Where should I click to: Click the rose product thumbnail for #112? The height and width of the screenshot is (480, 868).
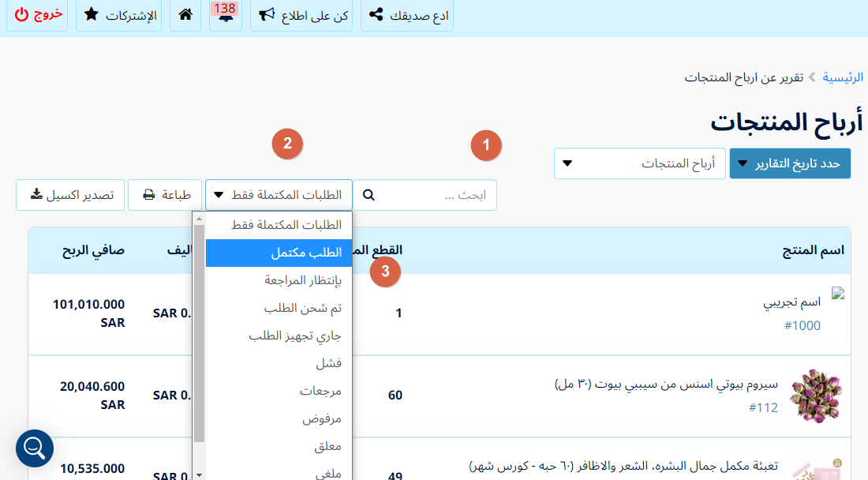[x=817, y=396]
